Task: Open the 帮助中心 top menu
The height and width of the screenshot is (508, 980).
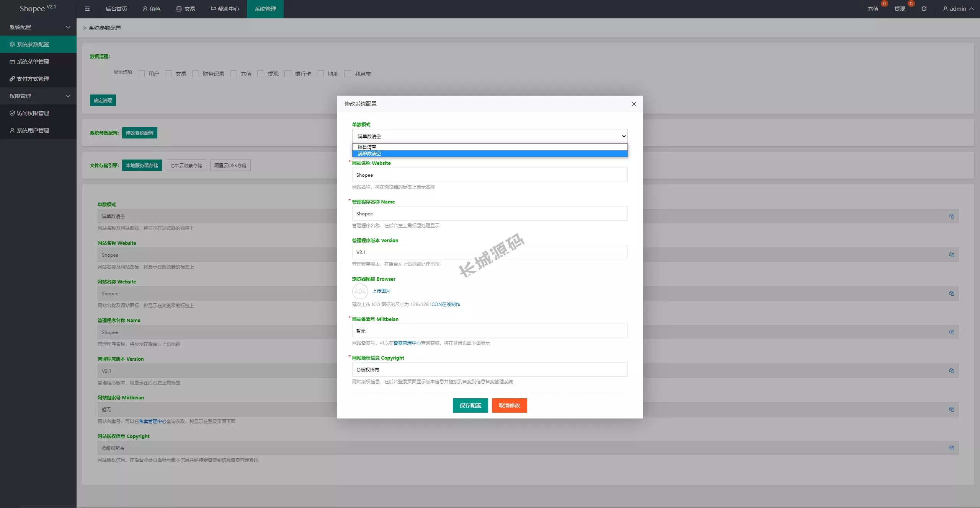Action: coord(225,9)
